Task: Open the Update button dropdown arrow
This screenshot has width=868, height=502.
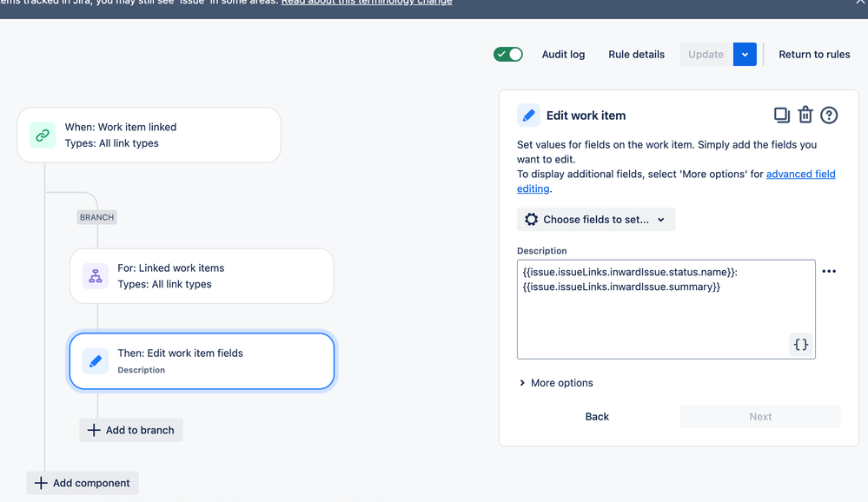Action: coord(745,54)
